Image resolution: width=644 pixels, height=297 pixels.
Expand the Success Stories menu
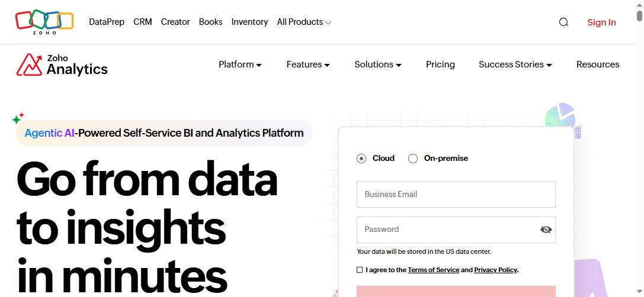[515, 64]
